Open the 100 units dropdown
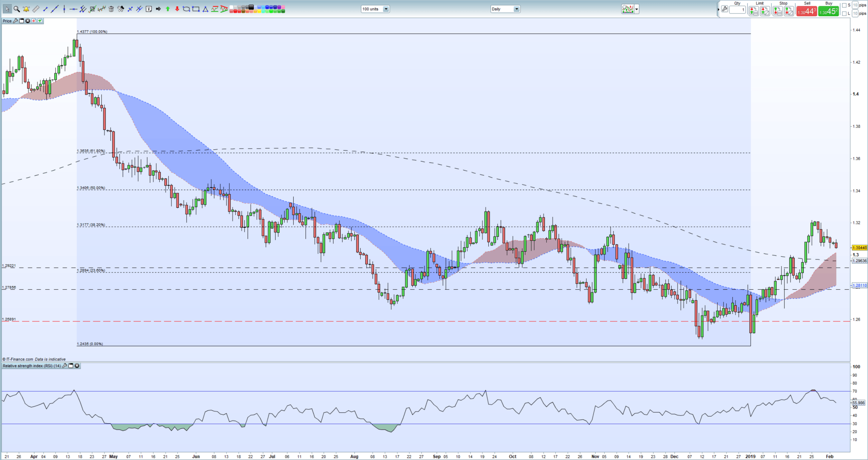 point(375,9)
